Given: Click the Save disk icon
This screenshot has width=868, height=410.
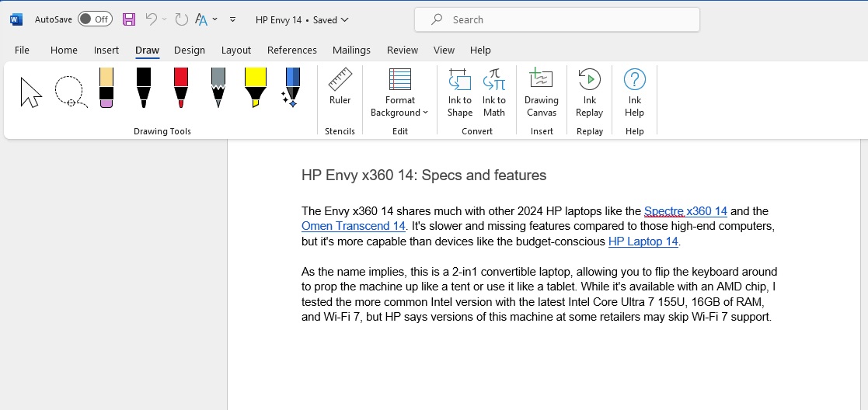Looking at the screenshot, I should (129, 19).
